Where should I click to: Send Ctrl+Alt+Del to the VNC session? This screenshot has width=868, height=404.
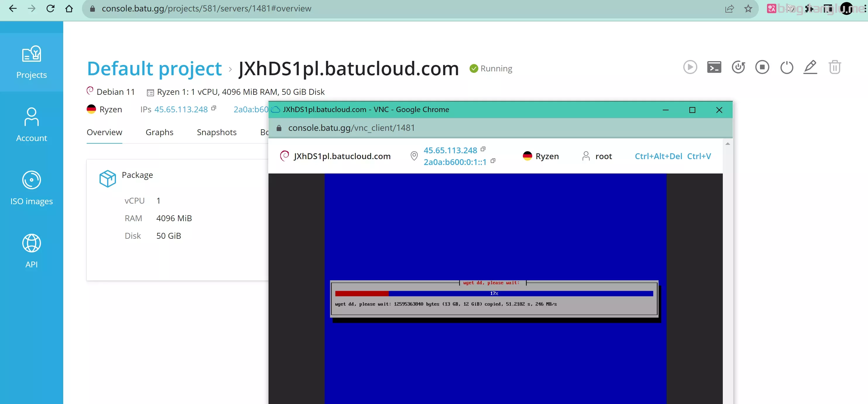658,156
